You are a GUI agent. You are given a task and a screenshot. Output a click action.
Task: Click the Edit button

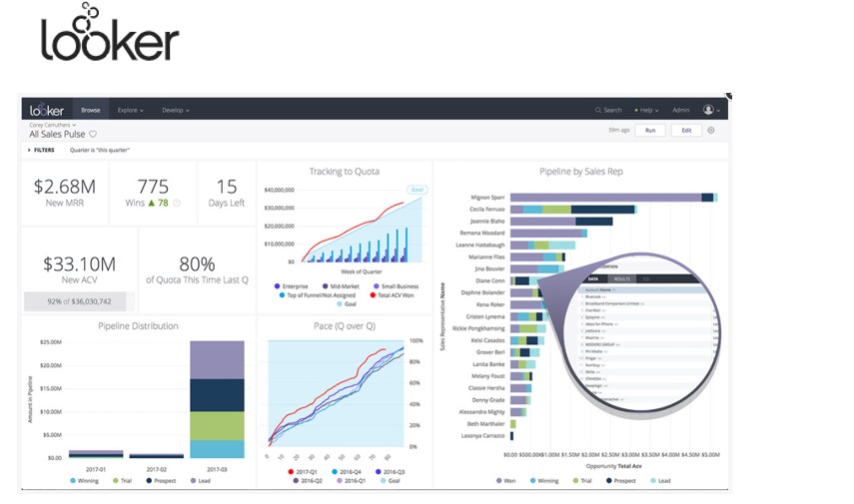(686, 130)
